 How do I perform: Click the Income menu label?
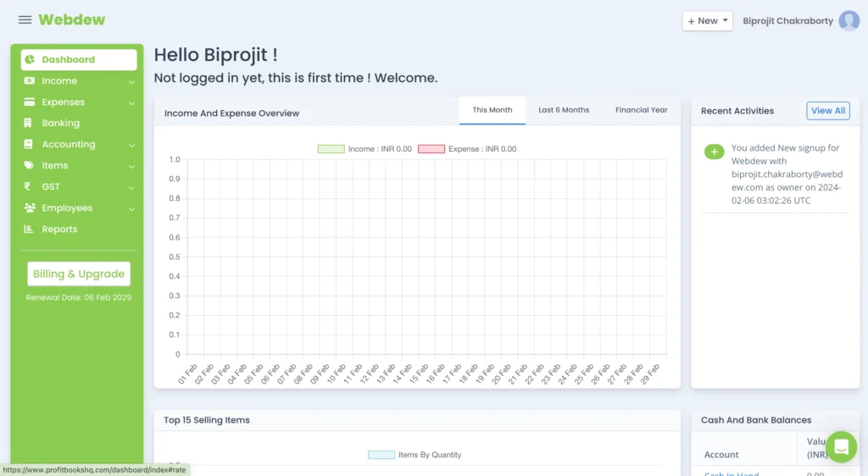click(x=59, y=80)
